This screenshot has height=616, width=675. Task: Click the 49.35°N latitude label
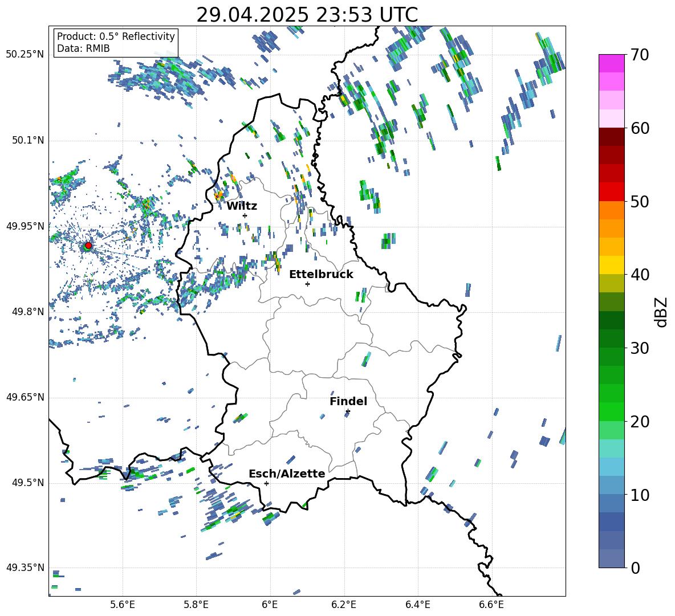[x=25, y=568]
